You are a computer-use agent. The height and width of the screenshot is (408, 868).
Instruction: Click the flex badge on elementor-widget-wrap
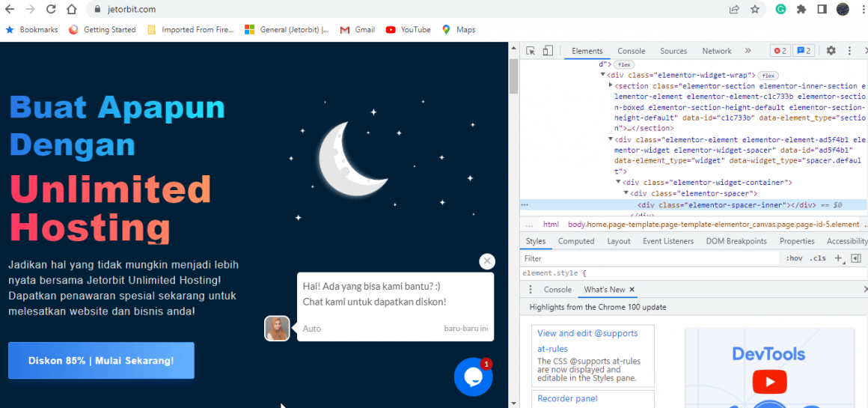[768, 76]
